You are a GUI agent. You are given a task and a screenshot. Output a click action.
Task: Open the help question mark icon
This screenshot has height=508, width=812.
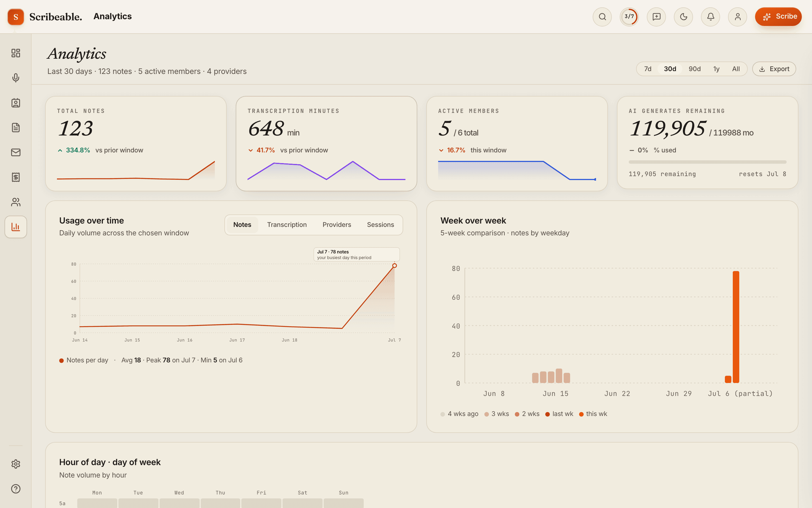(16, 489)
